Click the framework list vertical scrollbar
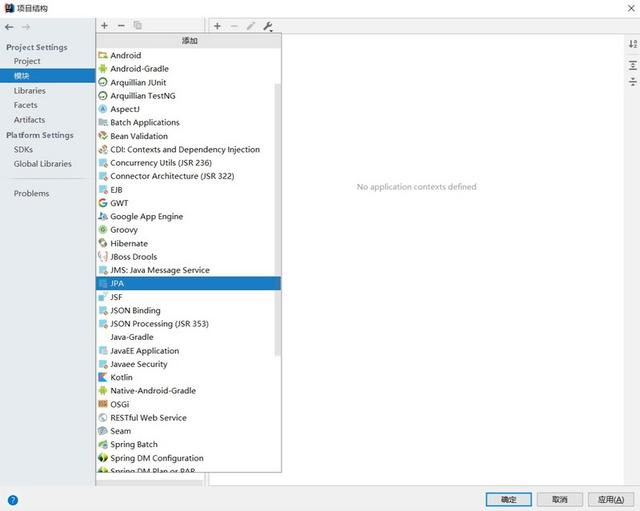The width and height of the screenshot is (640, 511). click(277, 220)
